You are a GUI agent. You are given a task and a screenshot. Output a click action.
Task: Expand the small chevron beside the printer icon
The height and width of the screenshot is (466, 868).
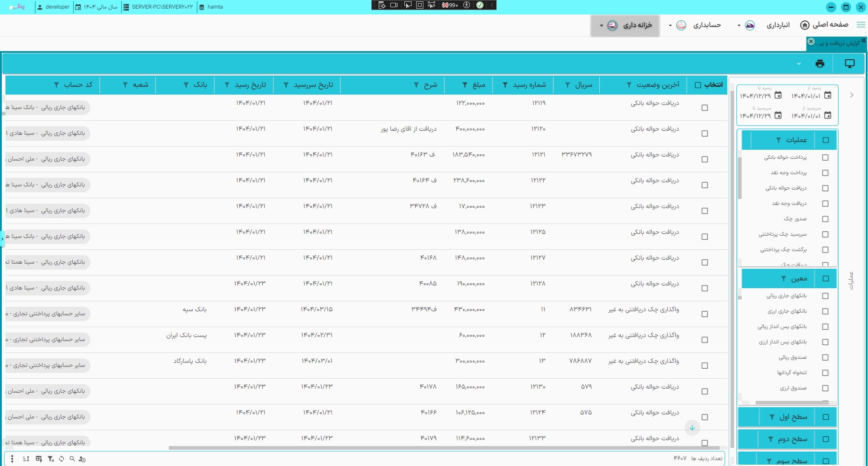(799, 64)
